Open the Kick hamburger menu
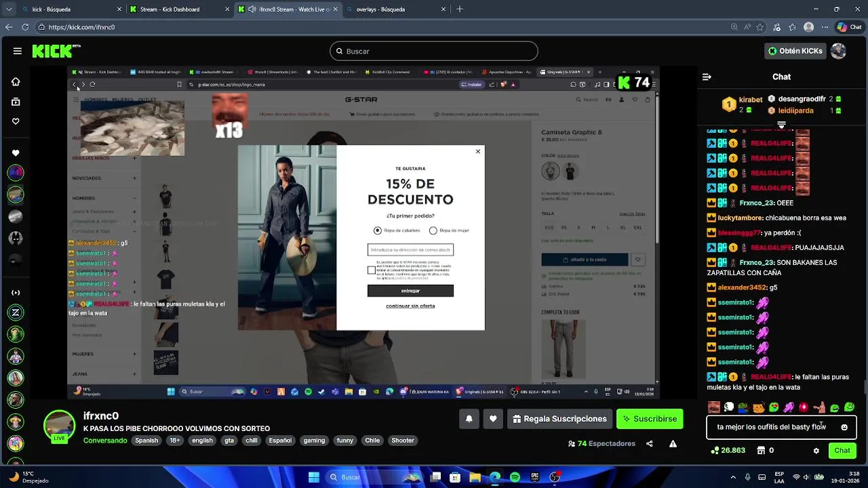Screen dimensions: 868x488 [18, 51]
